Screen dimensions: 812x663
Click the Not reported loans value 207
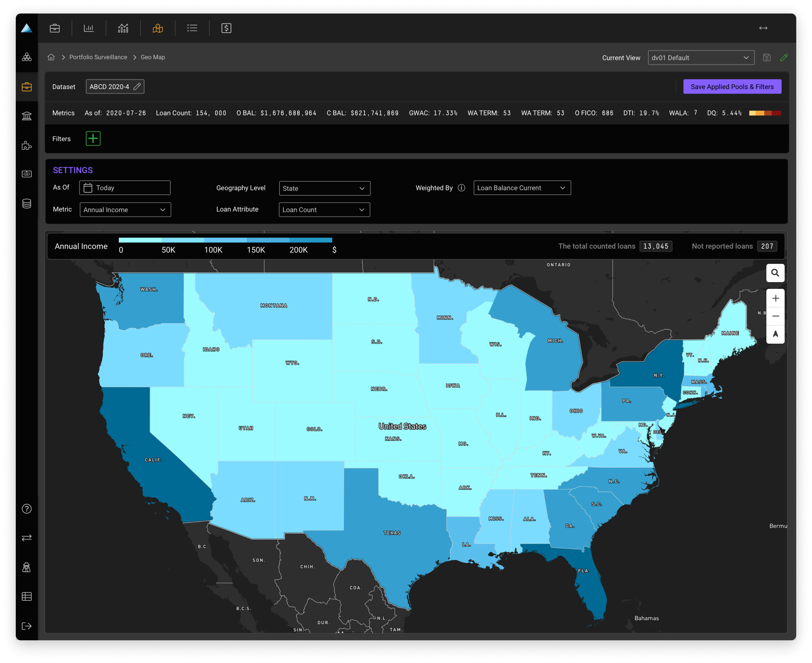pos(767,246)
